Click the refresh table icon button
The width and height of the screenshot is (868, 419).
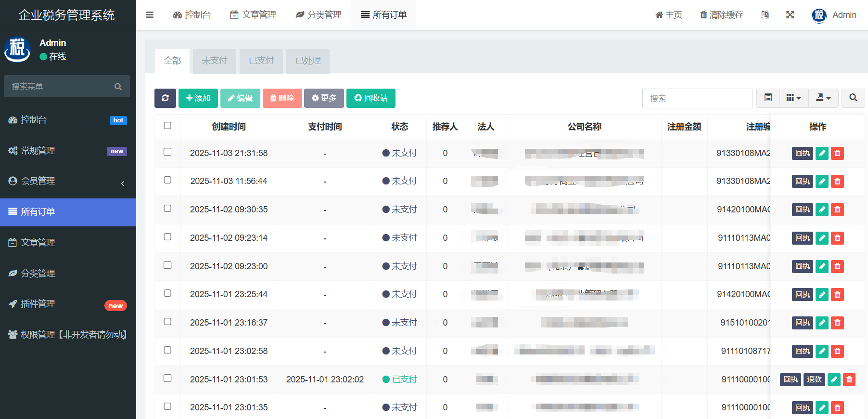pyautogui.click(x=165, y=98)
